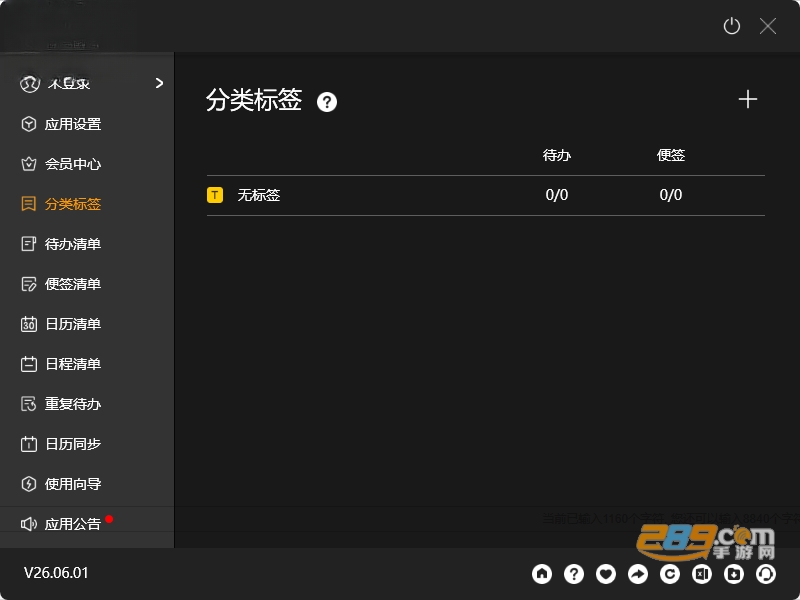
Task: Click 待办 count 0/0 for 无标签
Action: (557, 195)
